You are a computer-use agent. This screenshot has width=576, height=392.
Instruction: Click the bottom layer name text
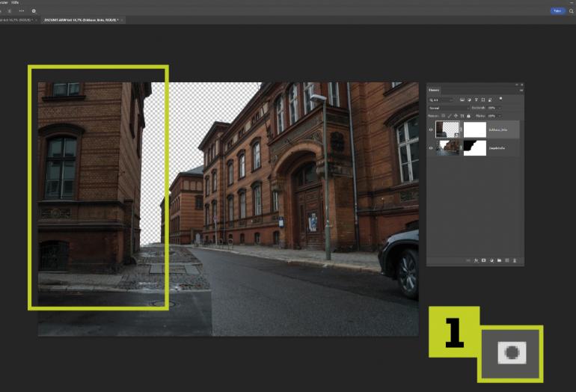click(497, 148)
